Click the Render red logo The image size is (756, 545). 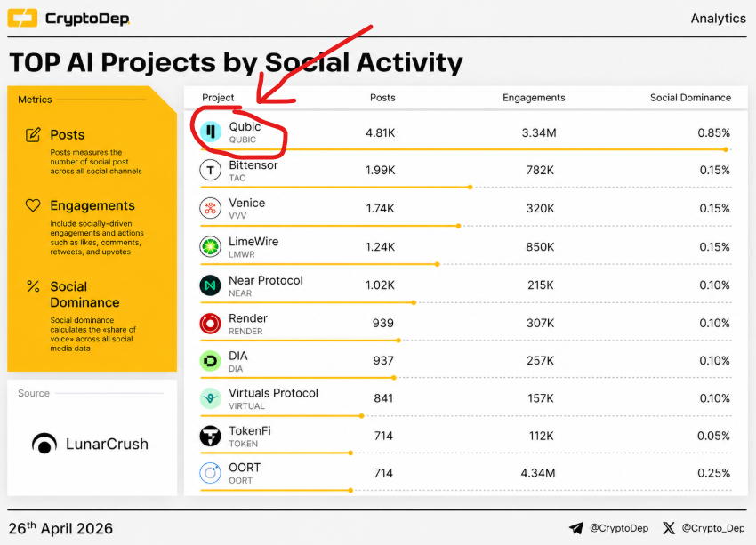(x=210, y=324)
